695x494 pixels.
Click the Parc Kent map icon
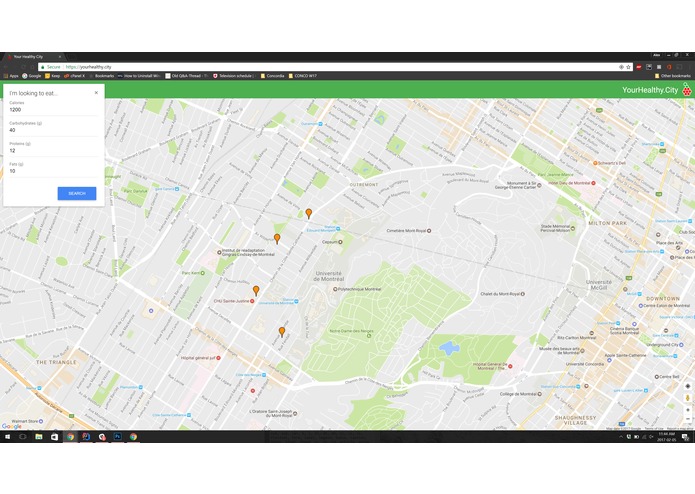(203, 273)
